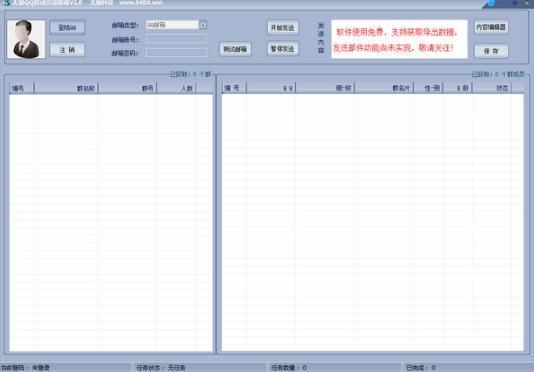Sort member list by 性别 column

[x=428, y=88]
